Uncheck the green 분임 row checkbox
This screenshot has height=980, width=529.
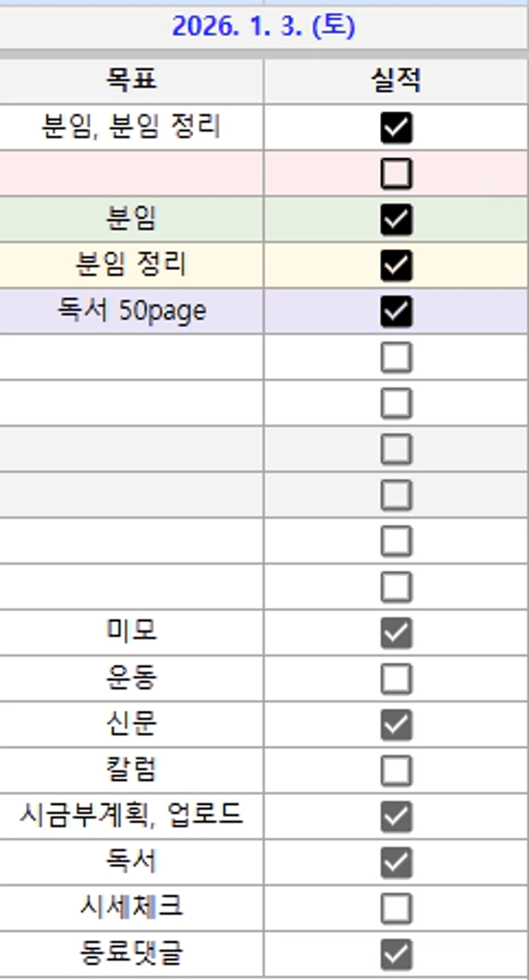396,220
